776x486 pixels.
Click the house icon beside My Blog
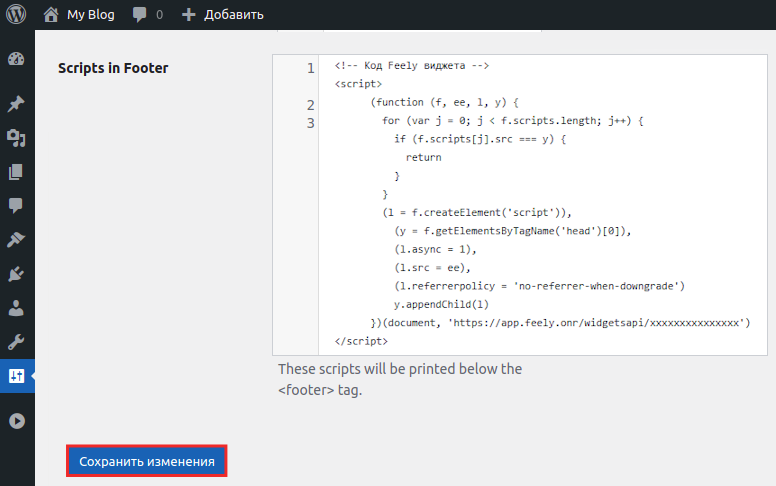[x=51, y=14]
